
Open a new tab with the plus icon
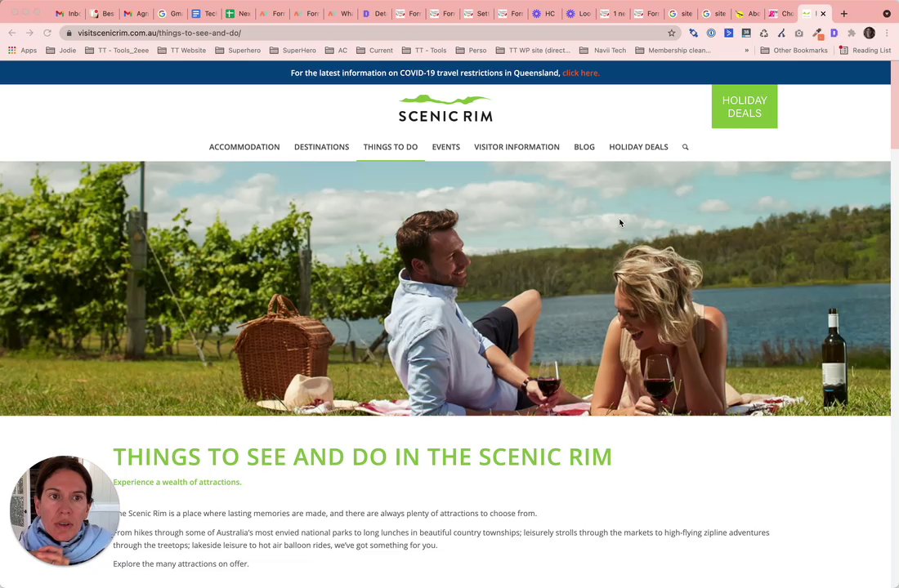[x=844, y=13]
